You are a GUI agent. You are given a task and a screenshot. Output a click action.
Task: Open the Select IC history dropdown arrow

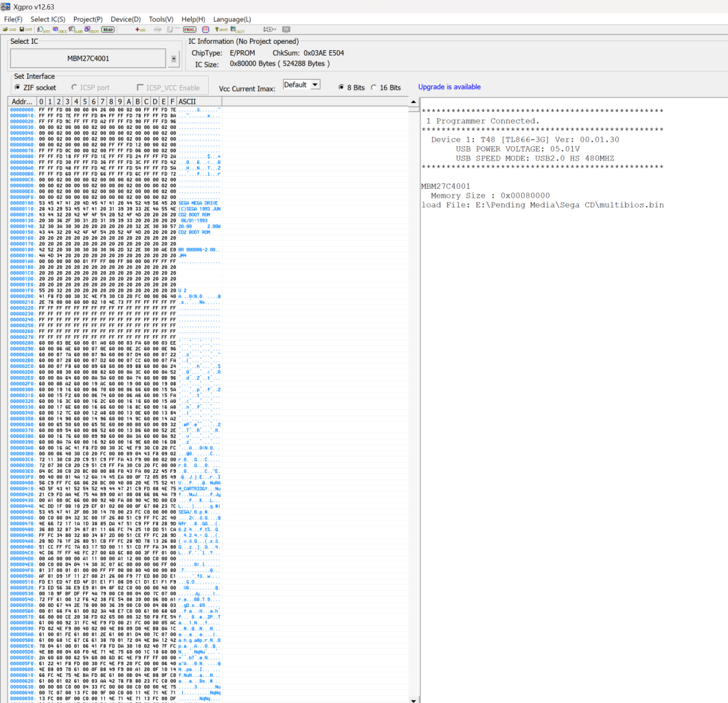click(174, 59)
